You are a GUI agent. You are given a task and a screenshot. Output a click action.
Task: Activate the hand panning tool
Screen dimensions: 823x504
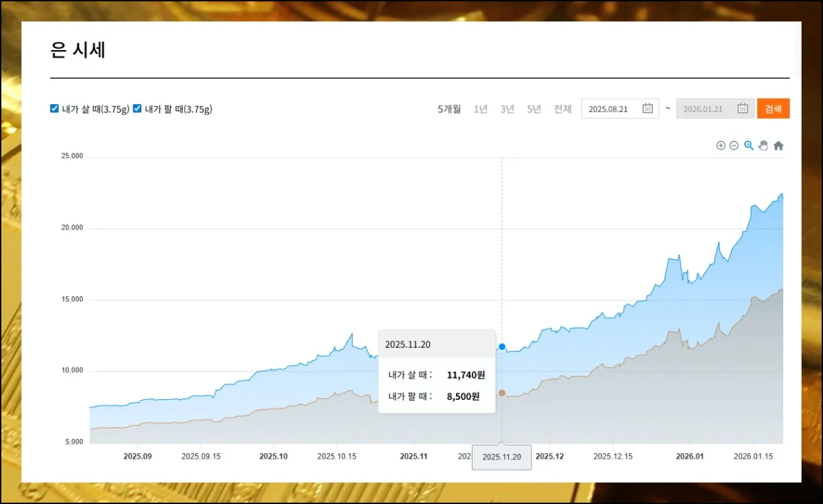coord(763,145)
